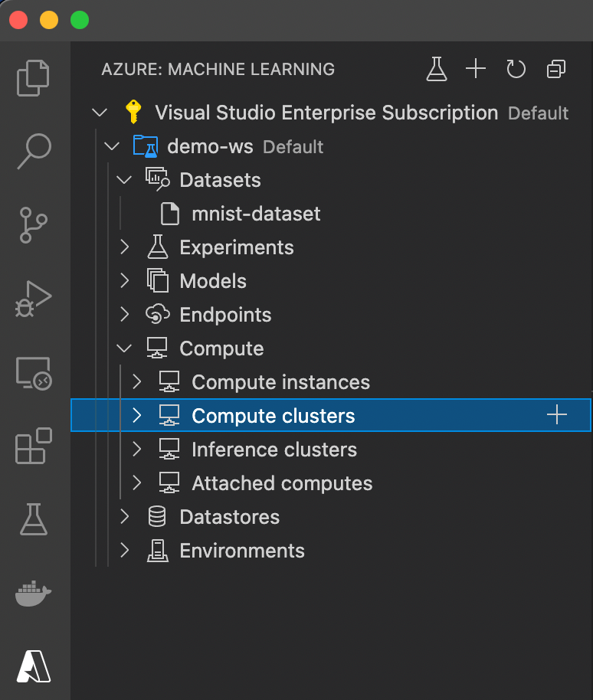Open the Run and Debug view
The image size is (593, 700).
pos(34,299)
